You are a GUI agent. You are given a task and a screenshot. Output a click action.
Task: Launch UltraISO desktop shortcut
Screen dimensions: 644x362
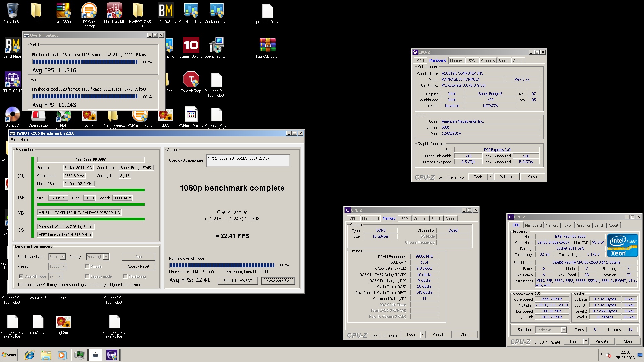click(x=12, y=117)
